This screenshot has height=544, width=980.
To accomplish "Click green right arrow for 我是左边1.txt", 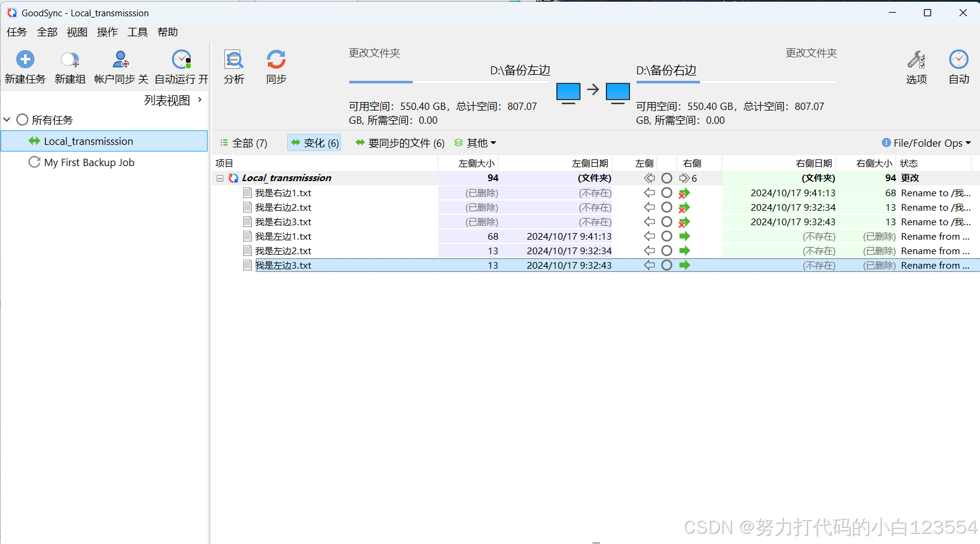I will (x=684, y=236).
